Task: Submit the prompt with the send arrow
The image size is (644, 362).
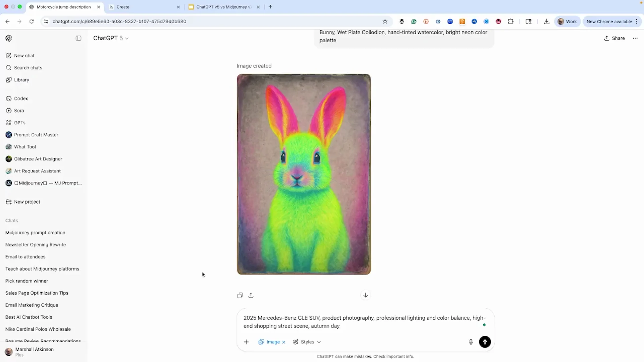Action: tap(485, 342)
